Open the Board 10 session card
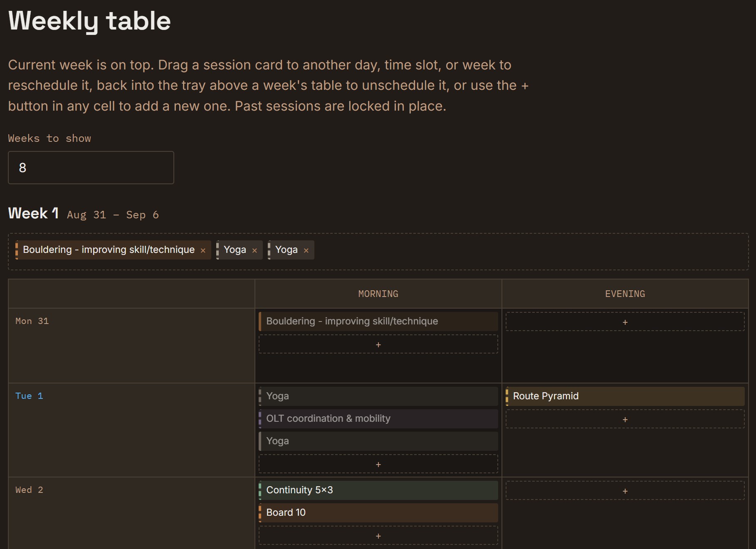The image size is (756, 549). pos(378,513)
